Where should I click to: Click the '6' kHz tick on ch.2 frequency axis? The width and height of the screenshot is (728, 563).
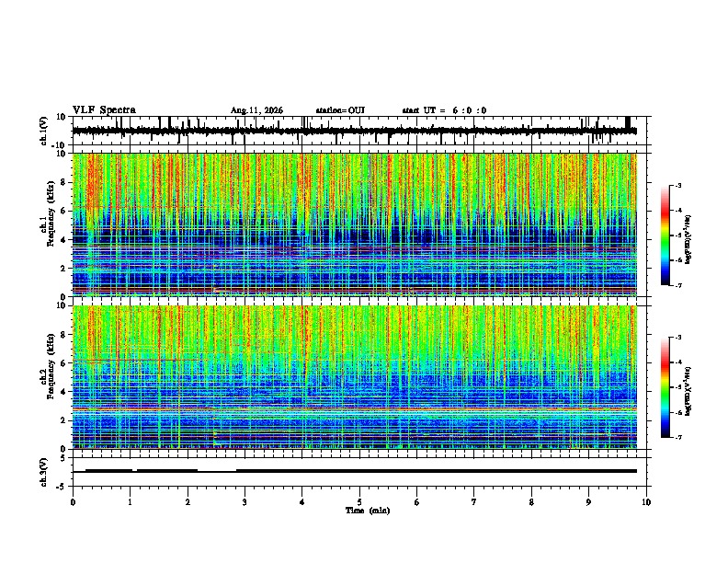[65, 362]
